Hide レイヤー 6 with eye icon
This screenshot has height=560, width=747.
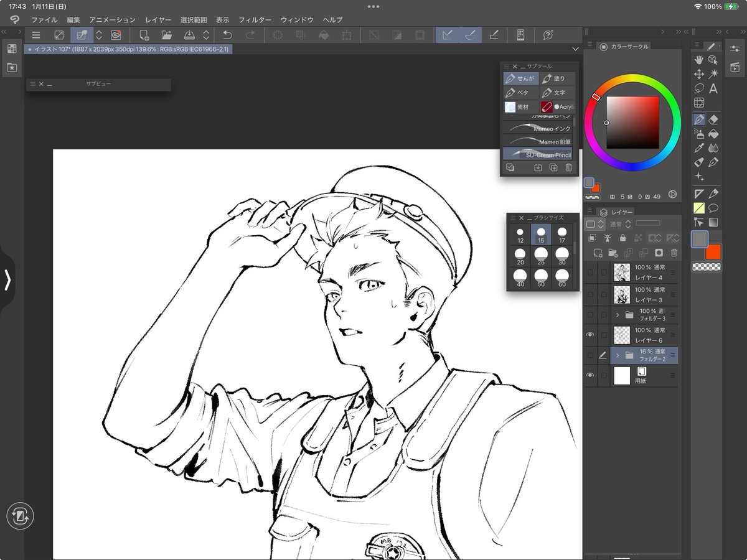click(x=590, y=335)
